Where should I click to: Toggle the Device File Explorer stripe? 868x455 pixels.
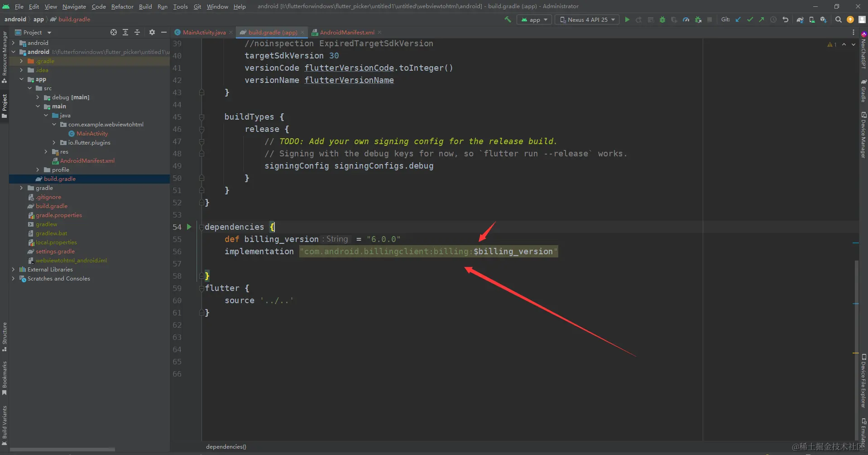(x=863, y=381)
